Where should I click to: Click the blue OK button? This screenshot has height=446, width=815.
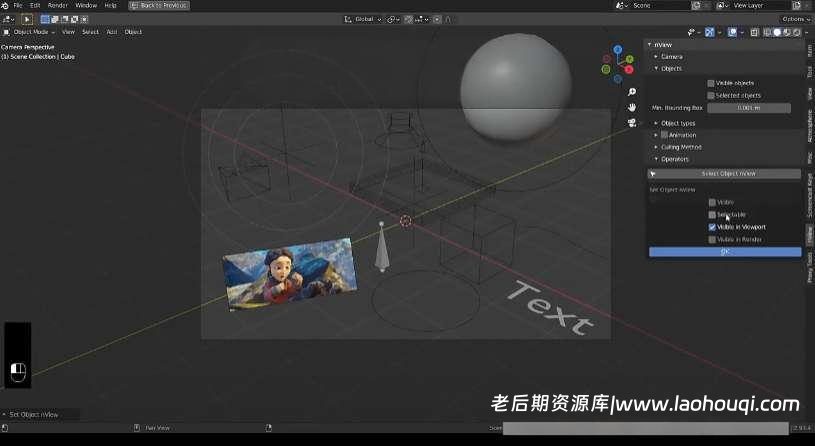click(x=725, y=252)
